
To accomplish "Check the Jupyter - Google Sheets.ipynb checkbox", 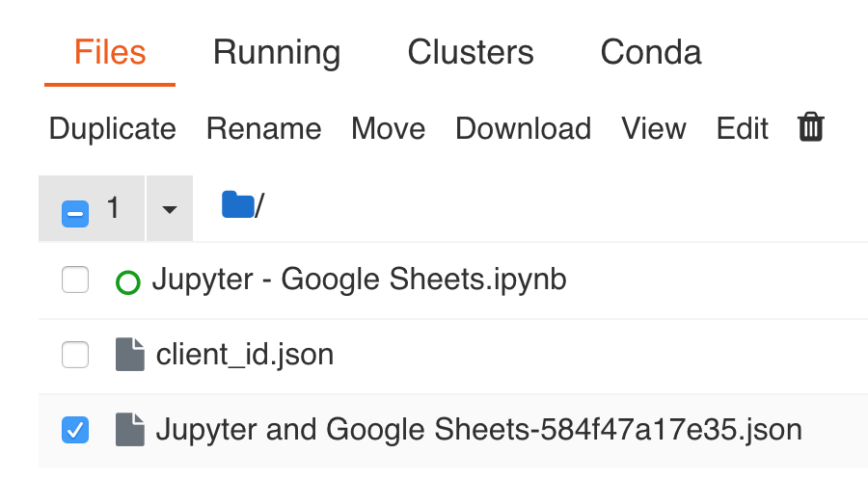I will pos(75,280).
